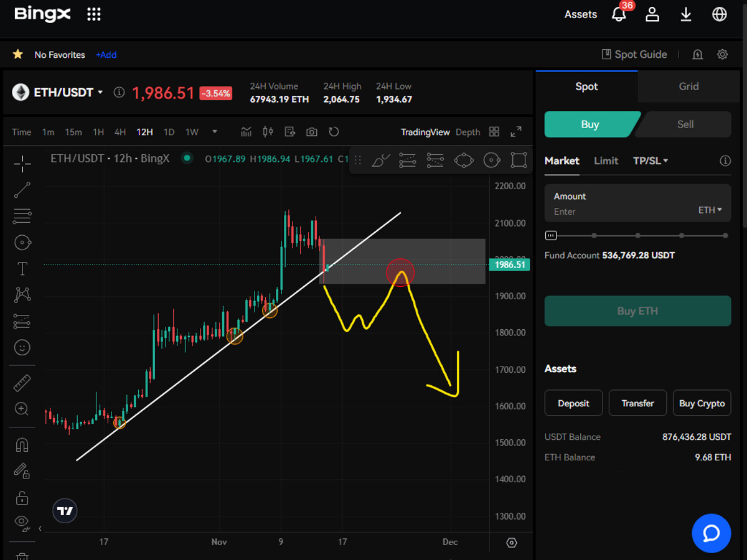
Task: Switch to the Sell side
Action: point(685,124)
